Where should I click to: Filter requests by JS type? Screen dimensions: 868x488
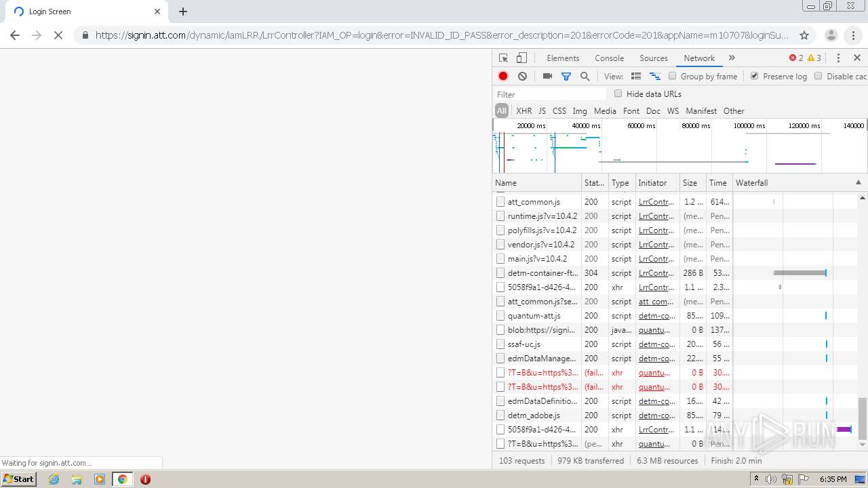542,110
